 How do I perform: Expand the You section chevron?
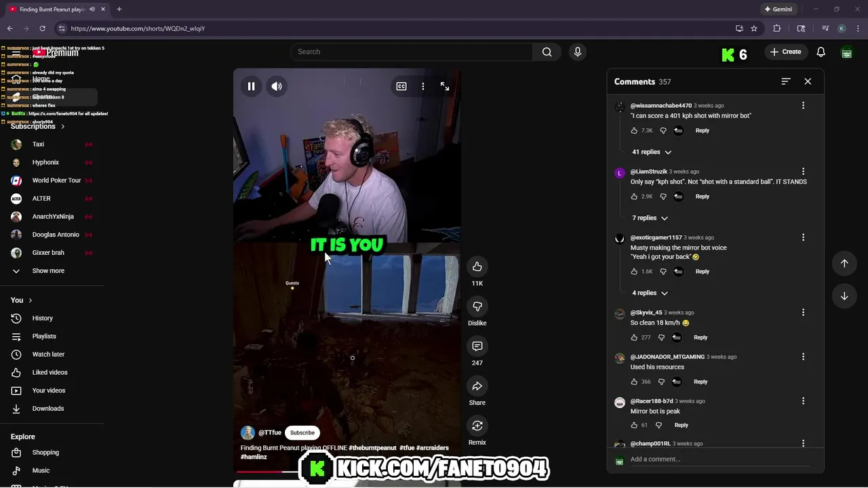point(31,300)
